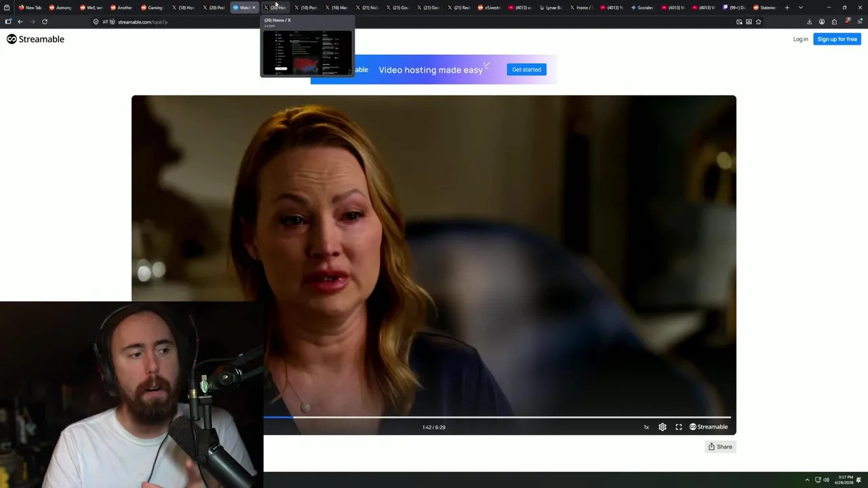Seek the video progress bar

click(497, 418)
